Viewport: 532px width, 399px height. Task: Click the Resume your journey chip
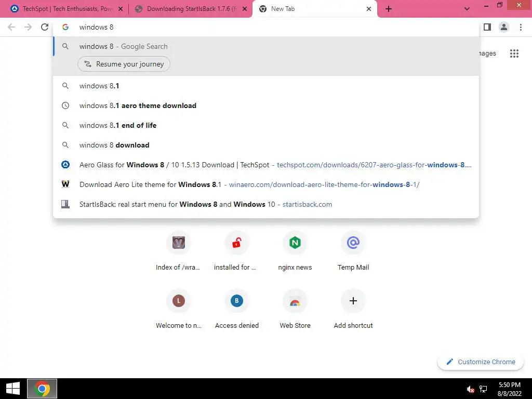pyautogui.click(x=124, y=64)
